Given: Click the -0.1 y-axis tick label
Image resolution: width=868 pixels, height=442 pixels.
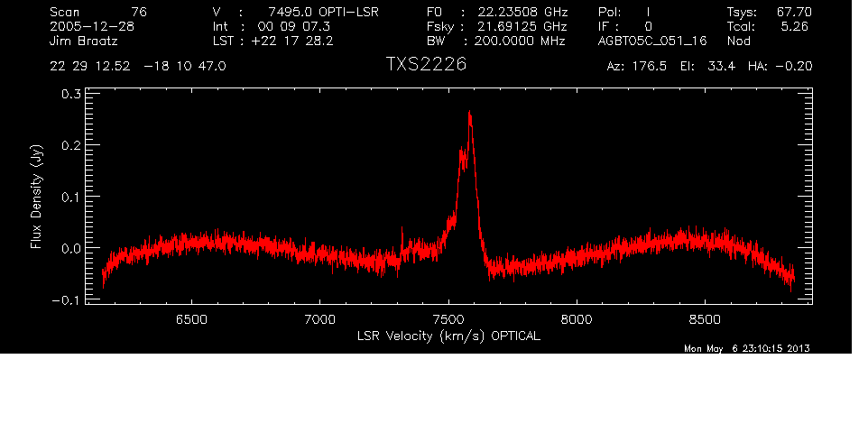Looking at the screenshot, I should 67,300.
